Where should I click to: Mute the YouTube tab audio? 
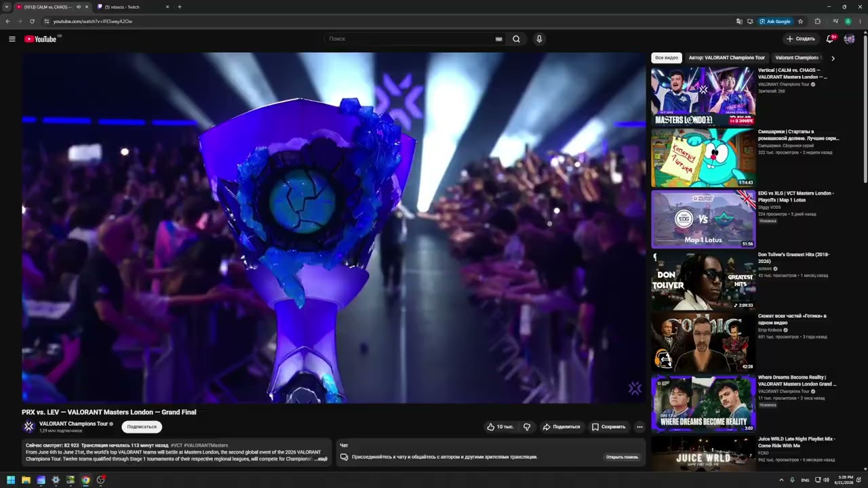pos(79,7)
